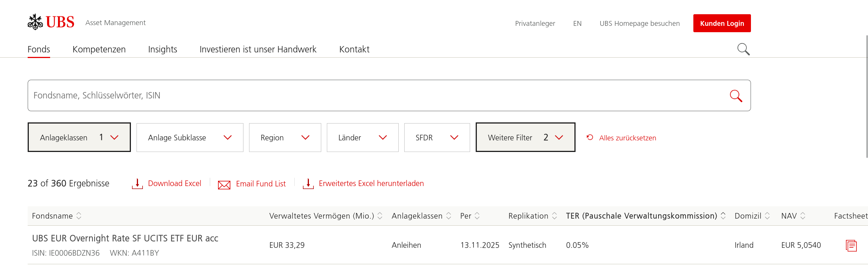Toggle sorting by Verwaltetes Vermögen column
868x271 pixels.
[x=380, y=216]
